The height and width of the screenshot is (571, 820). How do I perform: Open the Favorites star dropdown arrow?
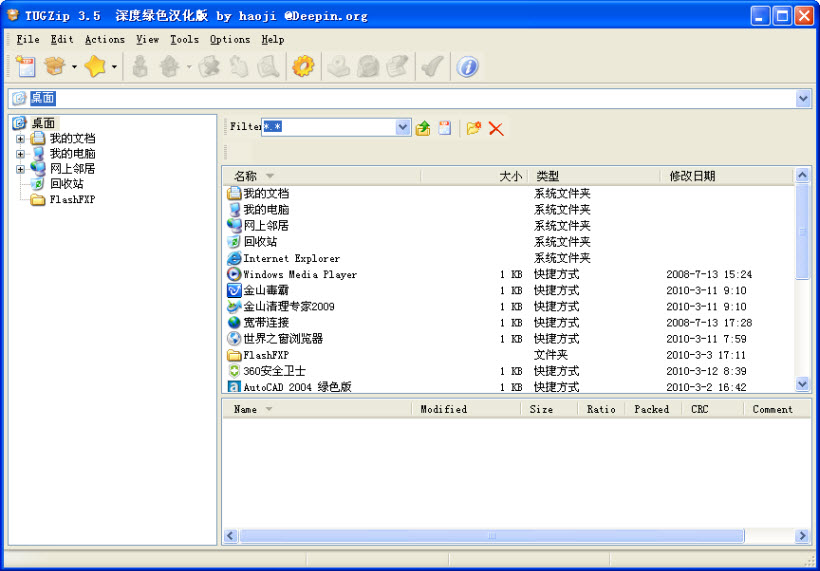114,68
